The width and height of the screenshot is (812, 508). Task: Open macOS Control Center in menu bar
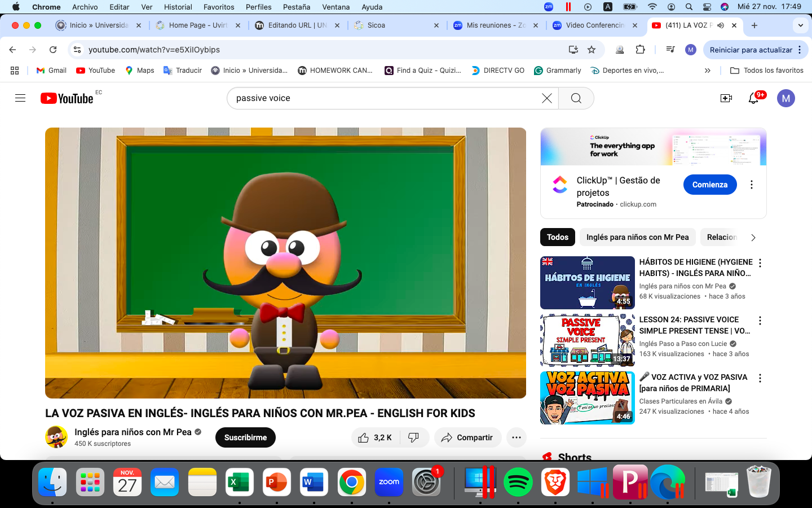tap(707, 7)
